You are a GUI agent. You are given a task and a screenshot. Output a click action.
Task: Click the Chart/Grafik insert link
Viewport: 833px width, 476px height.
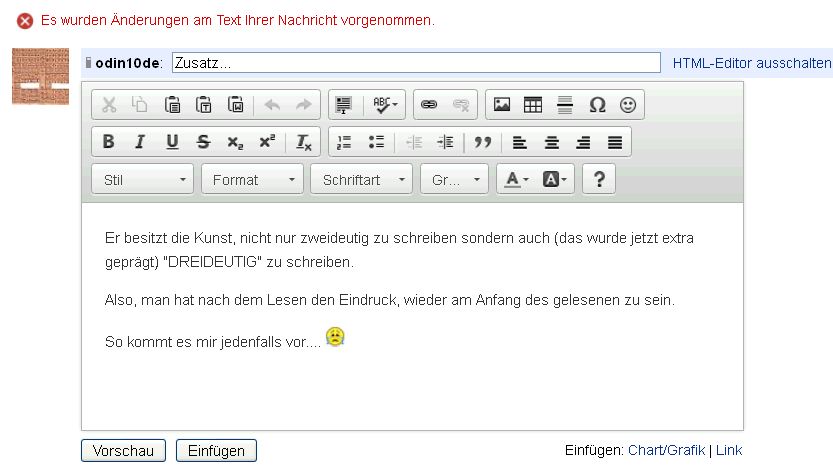point(666,451)
